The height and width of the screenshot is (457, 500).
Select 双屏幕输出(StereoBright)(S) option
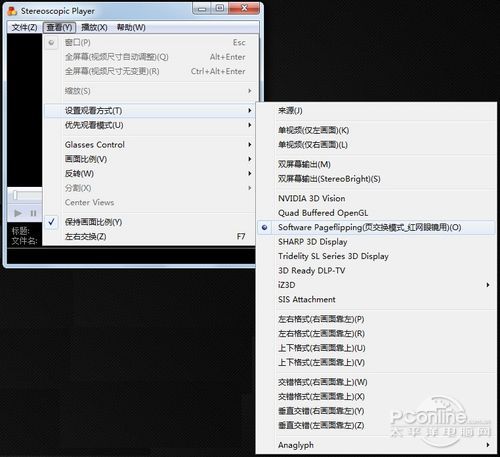click(x=376, y=179)
